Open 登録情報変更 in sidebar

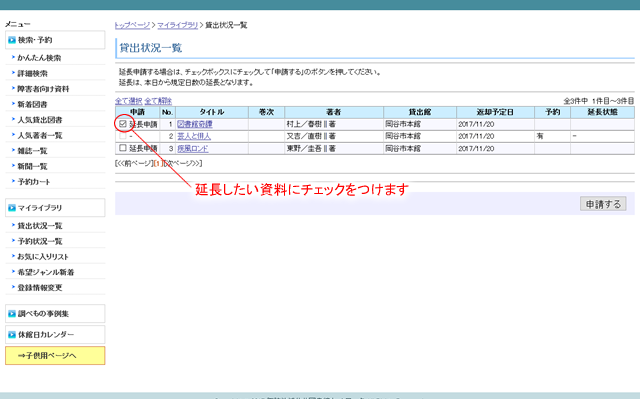[x=40, y=288]
